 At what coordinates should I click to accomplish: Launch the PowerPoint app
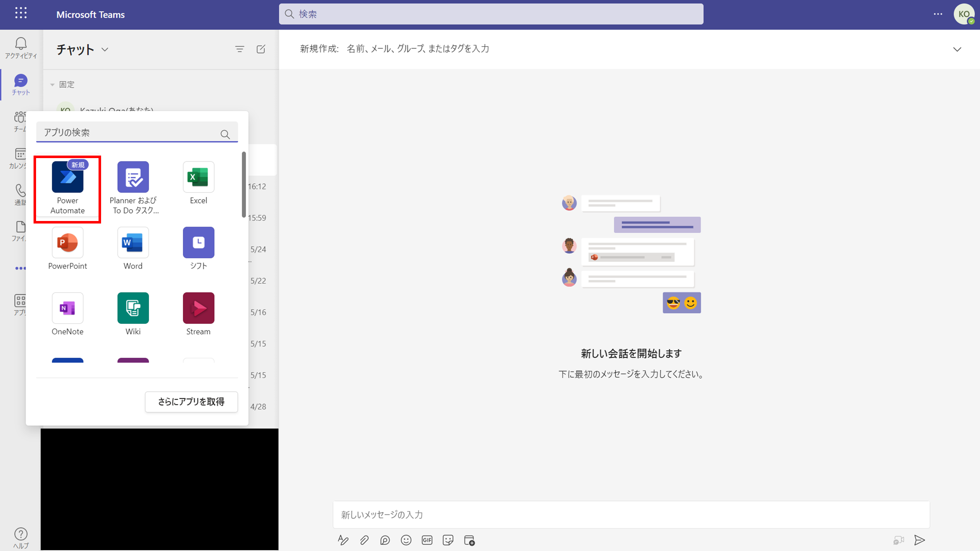click(x=68, y=249)
